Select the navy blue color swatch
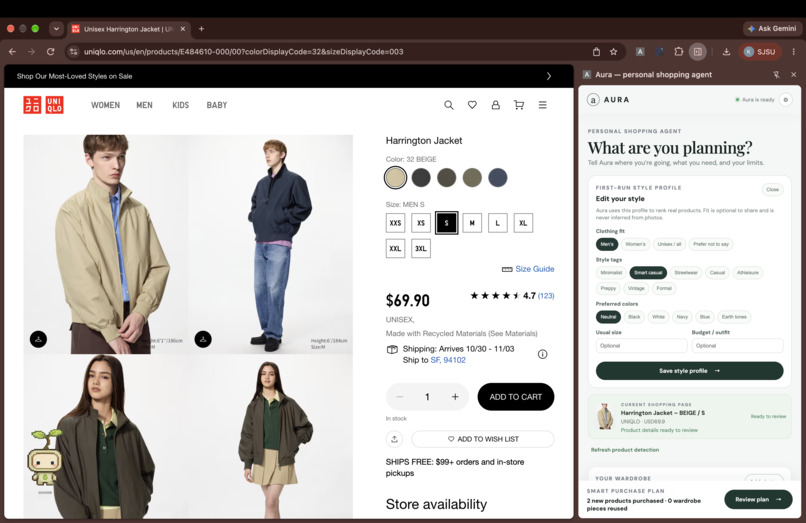Screen dimensions: 806x523 coord(498,177)
